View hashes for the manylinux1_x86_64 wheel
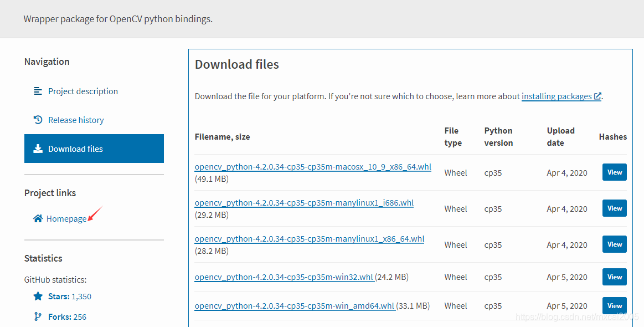The height and width of the screenshot is (327, 644). [615, 244]
